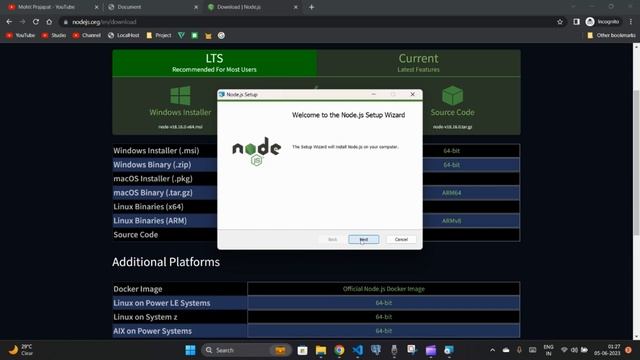Open the Incognito profile indicator

[602, 22]
